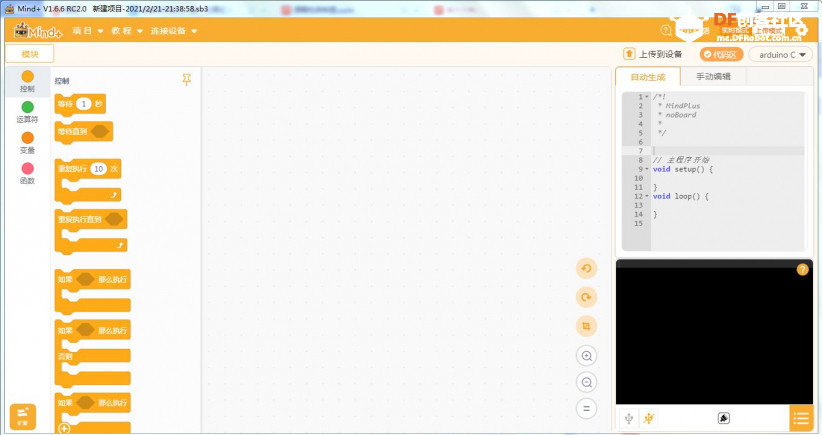Click the value 10 in repeat block

[x=99, y=169]
